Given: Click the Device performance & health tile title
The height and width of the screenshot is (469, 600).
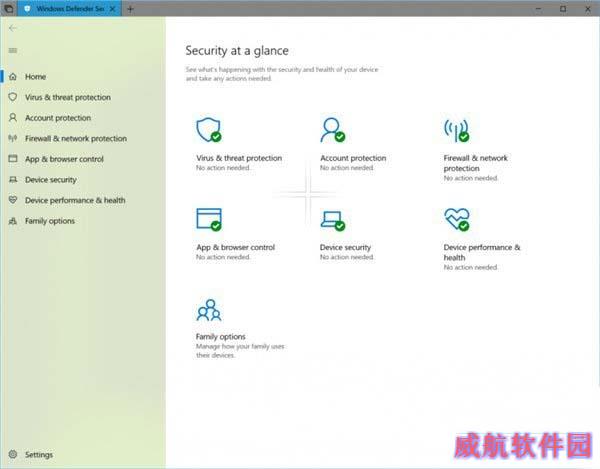Looking at the screenshot, I should click(x=482, y=252).
